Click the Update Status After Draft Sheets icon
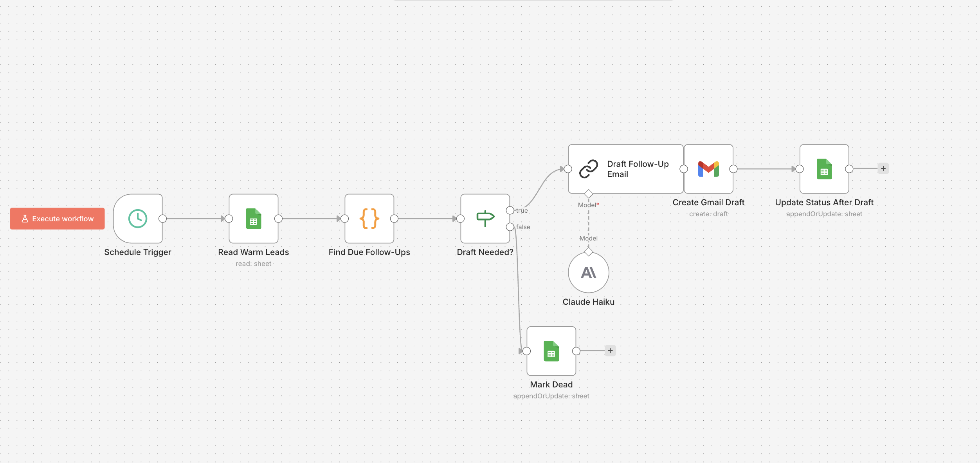The height and width of the screenshot is (463, 980). [x=824, y=169]
